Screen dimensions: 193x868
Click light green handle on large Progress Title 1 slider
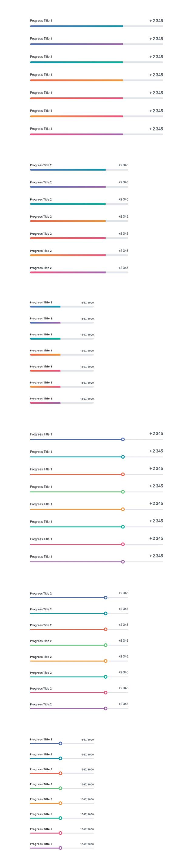(123, 492)
